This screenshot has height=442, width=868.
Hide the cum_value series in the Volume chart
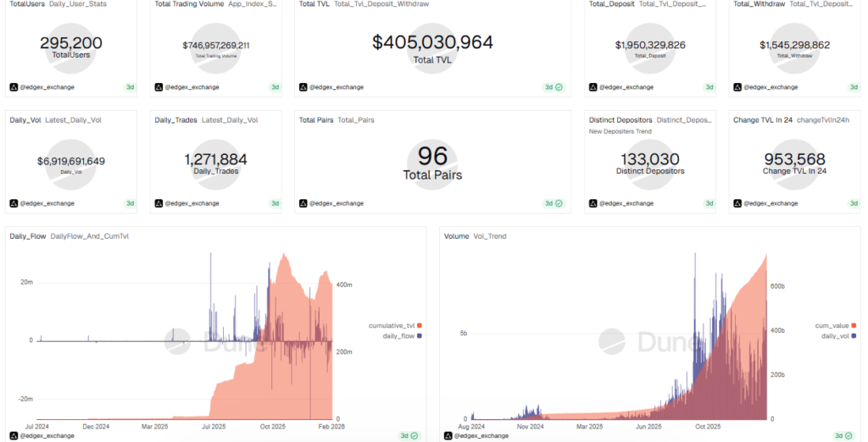click(x=834, y=326)
